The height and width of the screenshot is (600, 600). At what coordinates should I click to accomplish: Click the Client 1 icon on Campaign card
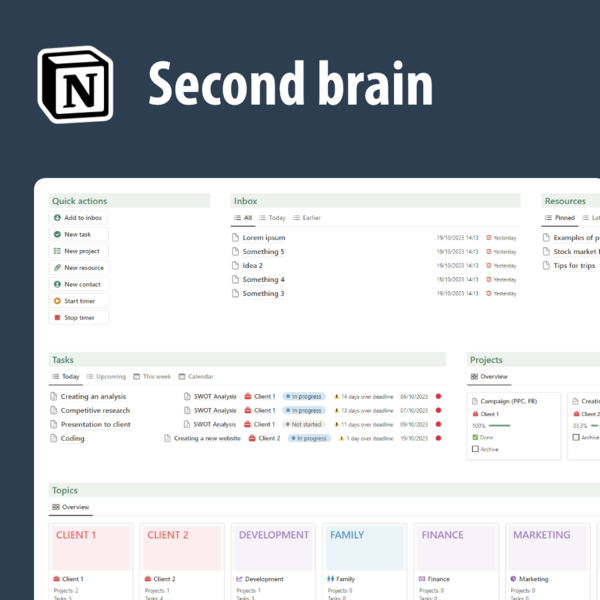coord(475,414)
